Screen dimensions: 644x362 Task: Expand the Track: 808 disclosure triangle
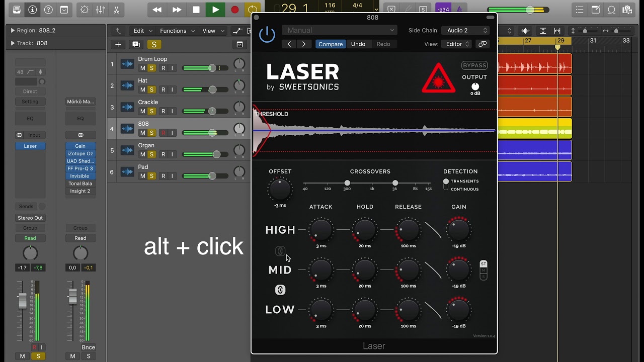pyautogui.click(x=13, y=43)
